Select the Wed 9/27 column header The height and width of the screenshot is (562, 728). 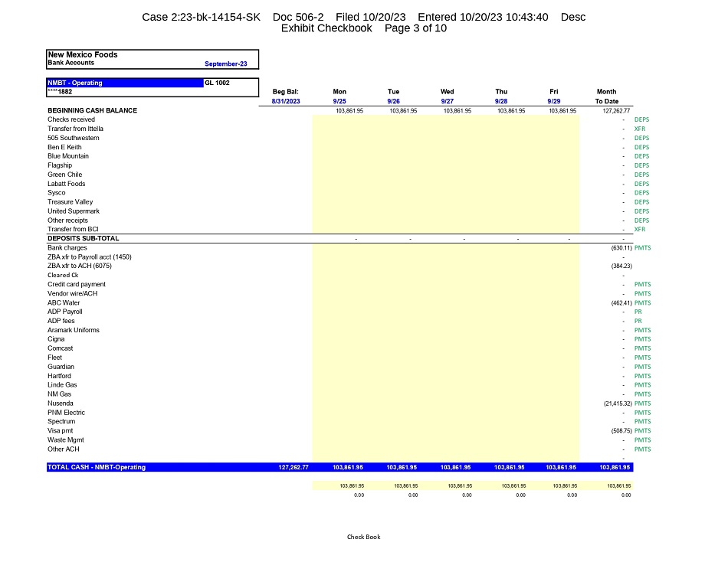(x=447, y=96)
